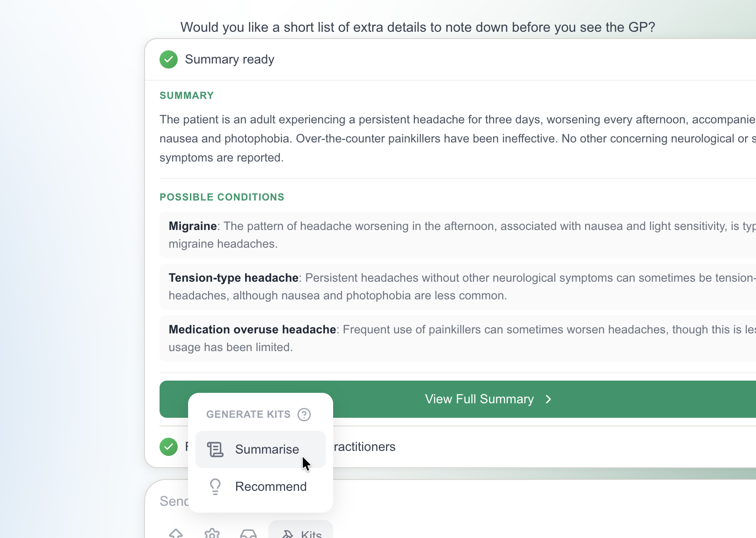Choose Recommend from the Generate Kits menu
Viewport: 756px width, 538px height.
pos(271,486)
